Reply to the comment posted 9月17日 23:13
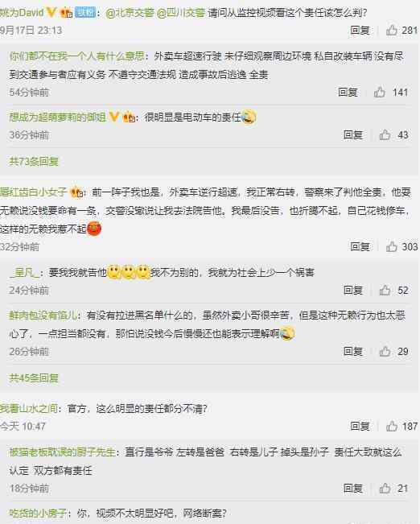This screenshot has height=524, width=420. [x=360, y=31]
